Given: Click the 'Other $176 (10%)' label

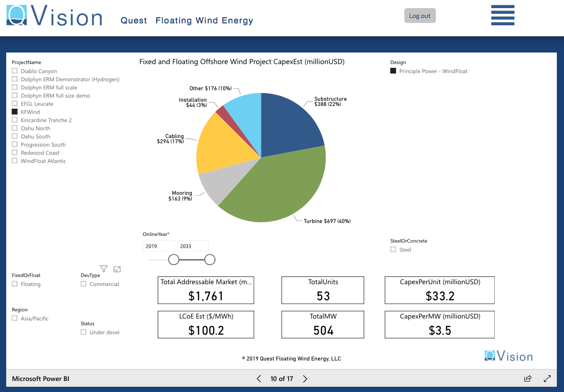Looking at the screenshot, I should 210,88.
